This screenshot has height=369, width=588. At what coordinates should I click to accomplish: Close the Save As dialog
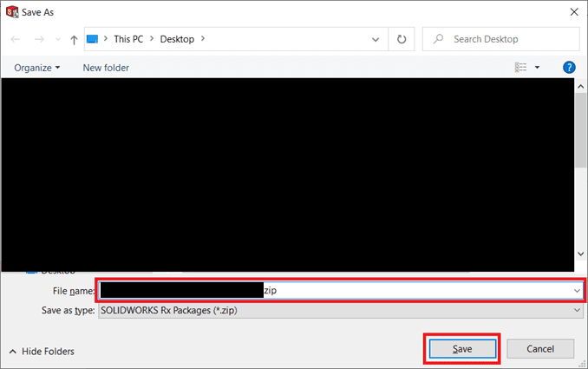pos(574,12)
